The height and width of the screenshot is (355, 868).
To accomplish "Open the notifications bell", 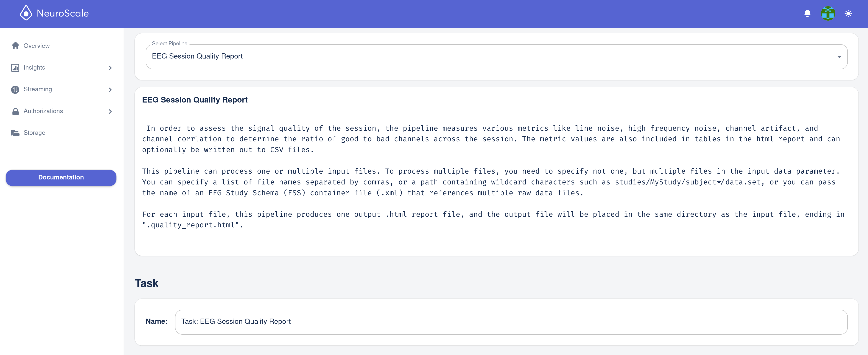I will [807, 13].
